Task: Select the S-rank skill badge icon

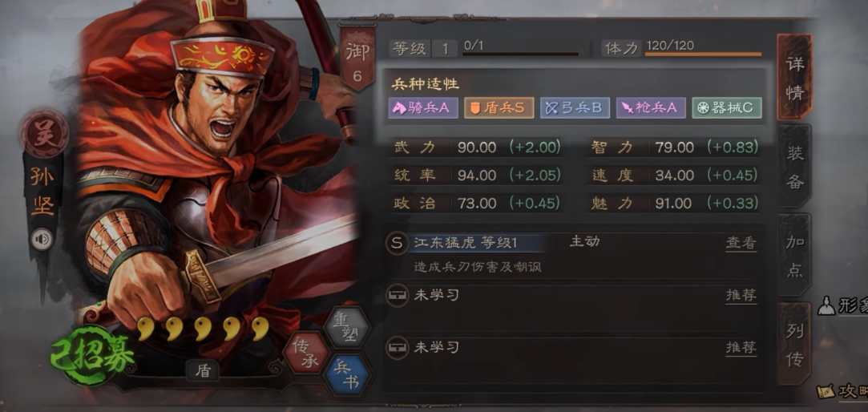Action: (397, 243)
